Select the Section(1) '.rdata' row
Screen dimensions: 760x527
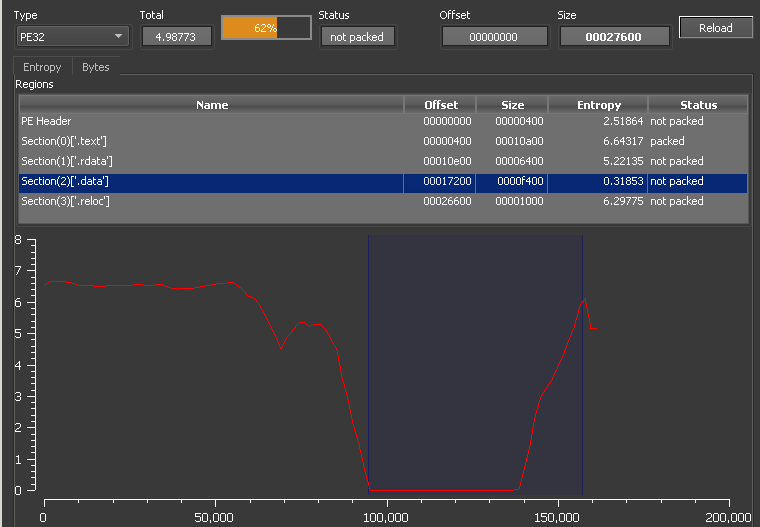pos(210,161)
